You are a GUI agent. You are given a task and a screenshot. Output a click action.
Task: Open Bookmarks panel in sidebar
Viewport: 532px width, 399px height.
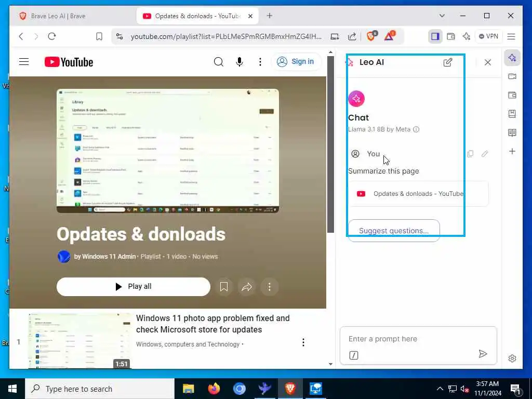coord(512,114)
